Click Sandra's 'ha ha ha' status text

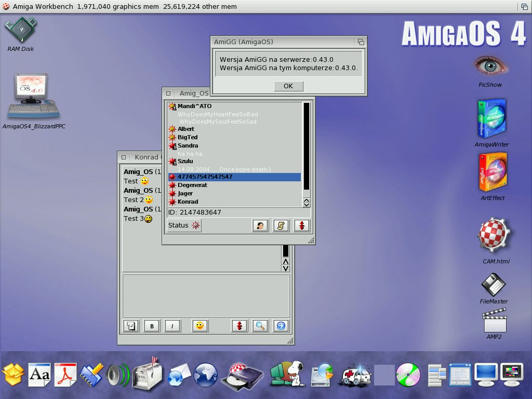pos(190,154)
